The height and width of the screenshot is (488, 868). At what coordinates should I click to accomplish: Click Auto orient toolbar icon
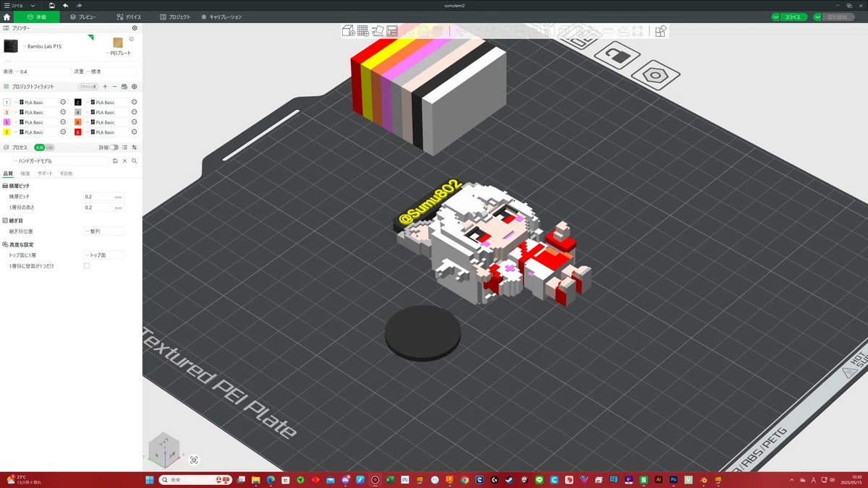378,31
